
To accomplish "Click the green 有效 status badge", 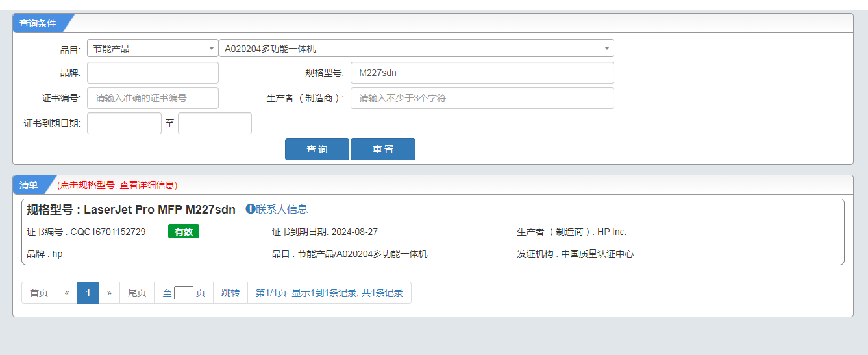I will 184,232.
